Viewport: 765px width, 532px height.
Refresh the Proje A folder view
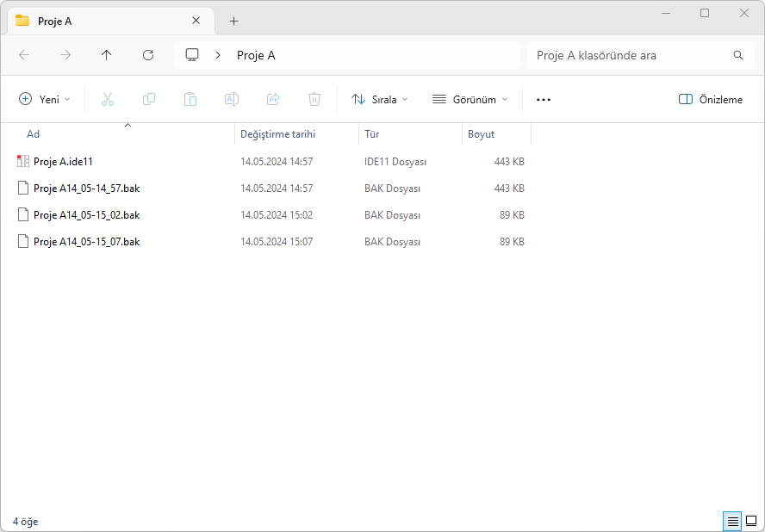tap(148, 55)
